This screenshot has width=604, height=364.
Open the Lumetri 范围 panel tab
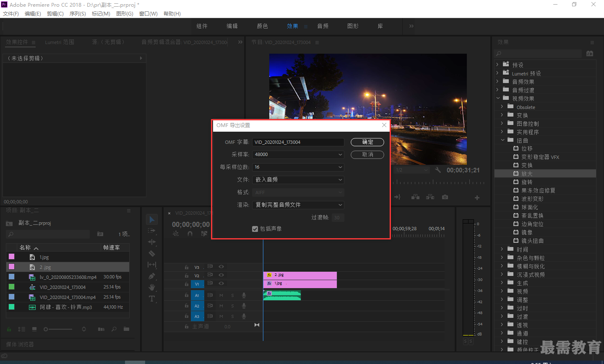click(60, 42)
